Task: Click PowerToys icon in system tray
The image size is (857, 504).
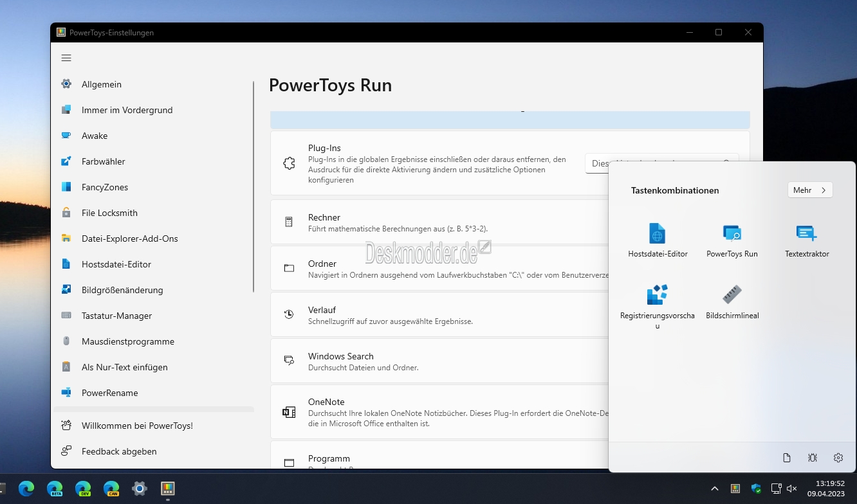Action: click(735, 489)
